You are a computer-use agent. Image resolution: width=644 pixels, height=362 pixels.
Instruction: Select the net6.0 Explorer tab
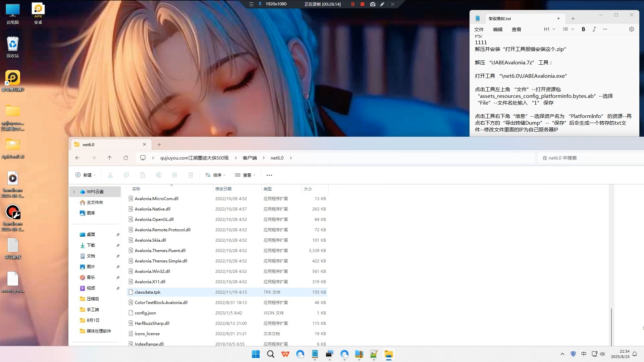pyautogui.click(x=111, y=144)
